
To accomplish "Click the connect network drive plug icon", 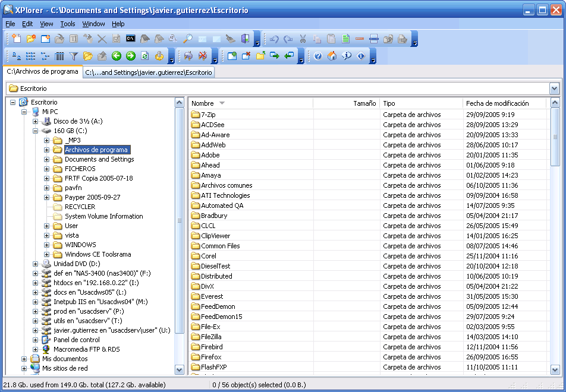I will coord(188,56).
